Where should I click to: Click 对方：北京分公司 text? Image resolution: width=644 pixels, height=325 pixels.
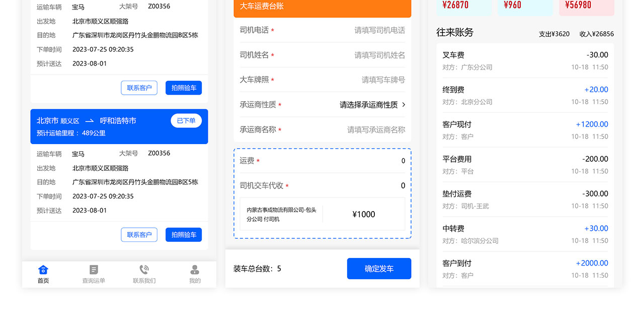(467, 102)
